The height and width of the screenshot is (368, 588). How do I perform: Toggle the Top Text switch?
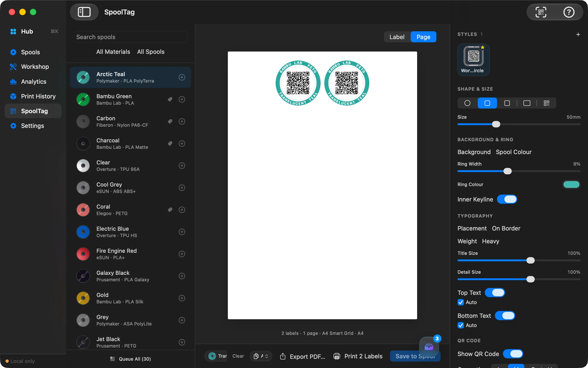tap(495, 293)
